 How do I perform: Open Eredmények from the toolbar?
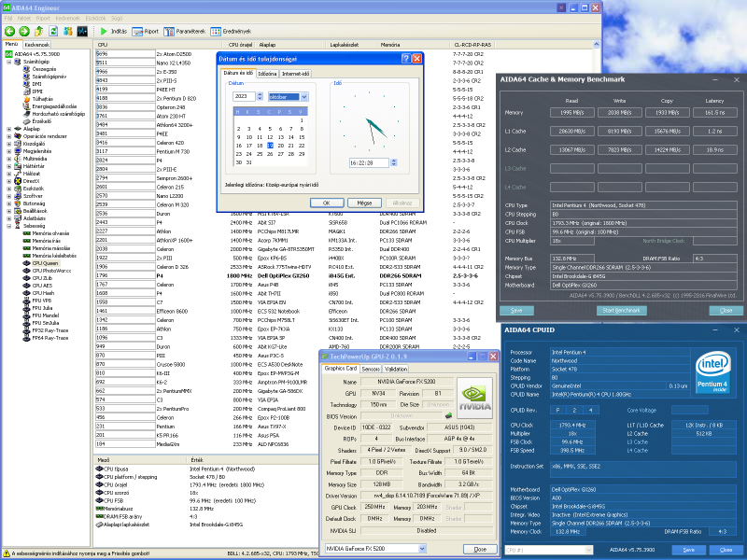pyautogui.click(x=231, y=32)
